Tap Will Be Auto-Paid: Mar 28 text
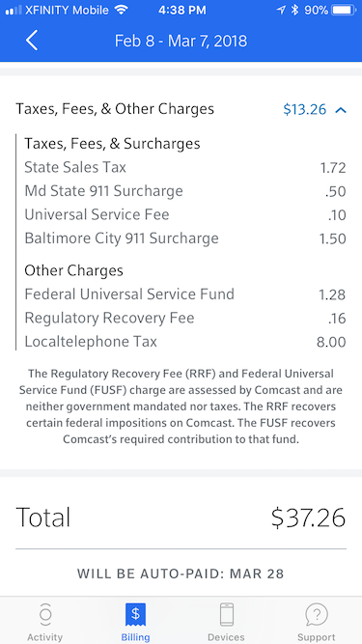The height and width of the screenshot is (644, 362). 181,574
